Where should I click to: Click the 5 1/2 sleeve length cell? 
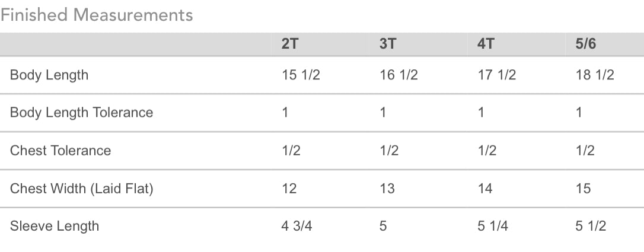click(591, 226)
